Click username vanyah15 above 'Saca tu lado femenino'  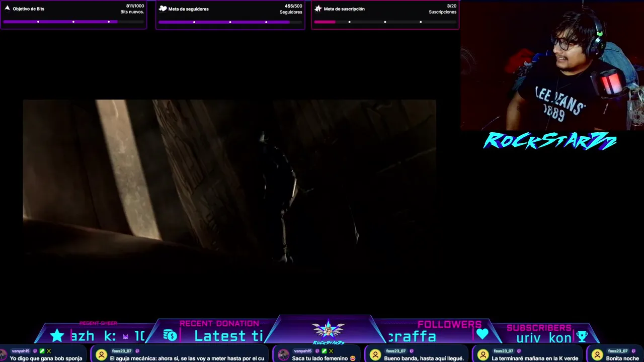tap(302, 351)
